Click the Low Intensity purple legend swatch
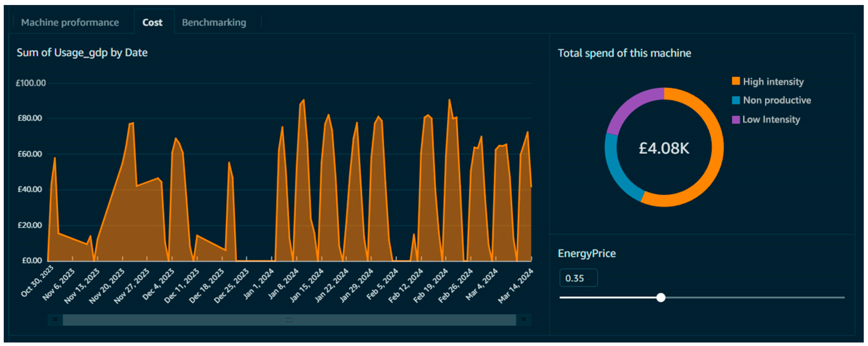Image resolution: width=868 pixels, height=346 pixels. (736, 119)
